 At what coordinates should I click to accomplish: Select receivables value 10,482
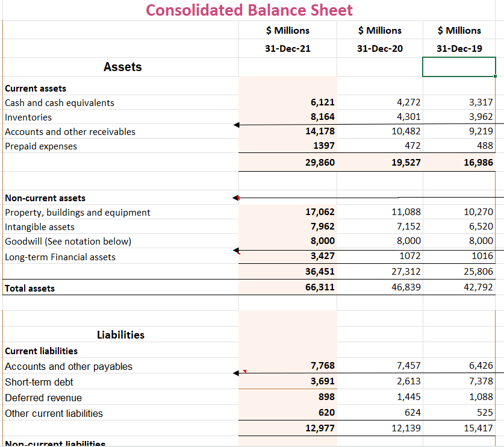[x=406, y=131]
